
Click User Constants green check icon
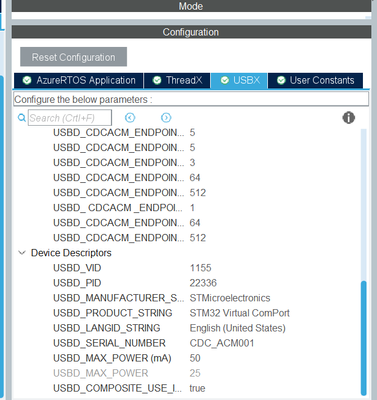(281, 80)
